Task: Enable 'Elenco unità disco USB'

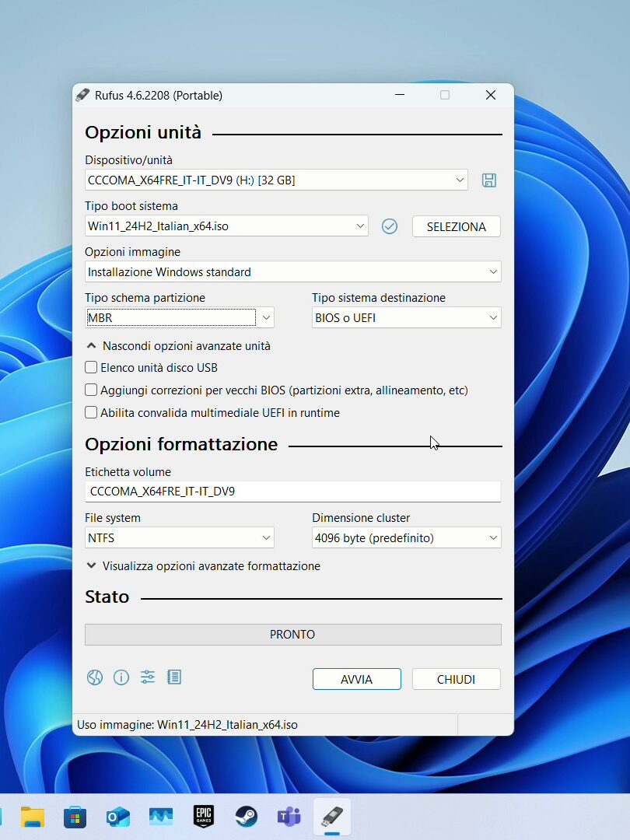Action: pyautogui.click(x=91, y=367)
